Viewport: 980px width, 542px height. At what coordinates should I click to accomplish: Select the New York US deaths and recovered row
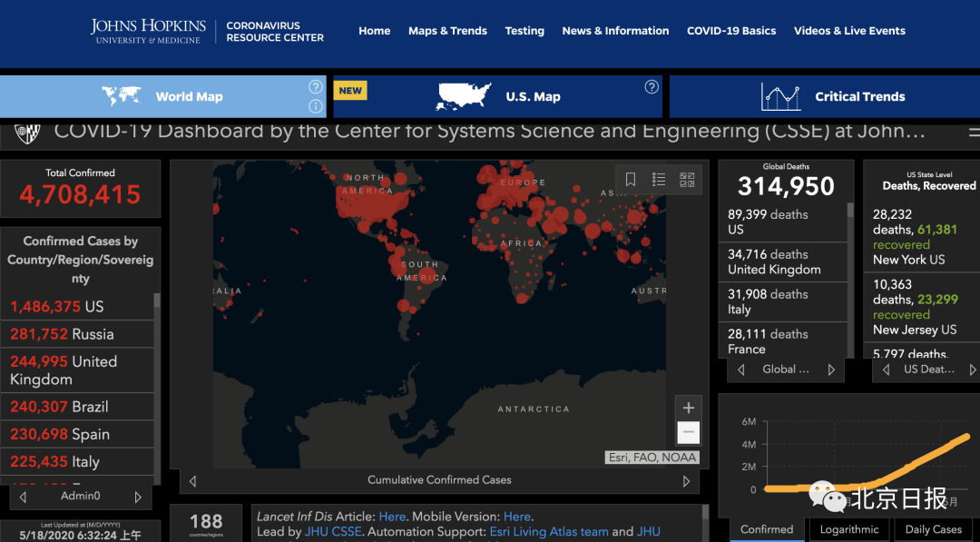click(x=922, y=237)
